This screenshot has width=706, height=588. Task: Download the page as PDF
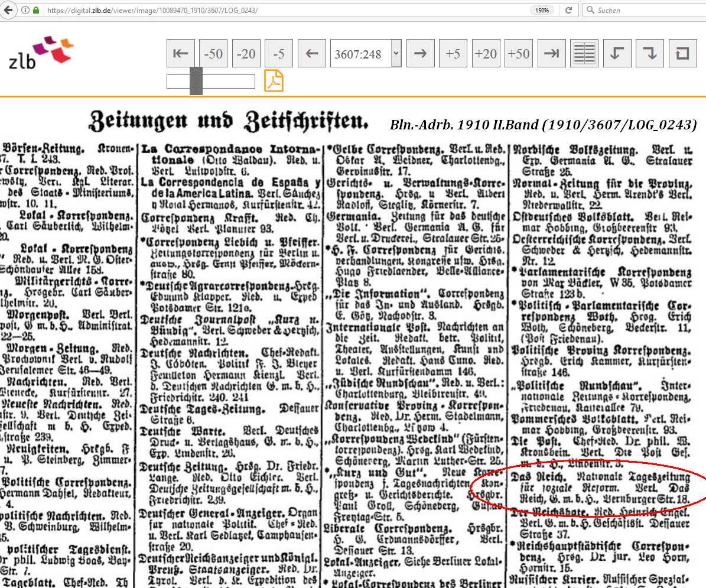pos(274,81)
